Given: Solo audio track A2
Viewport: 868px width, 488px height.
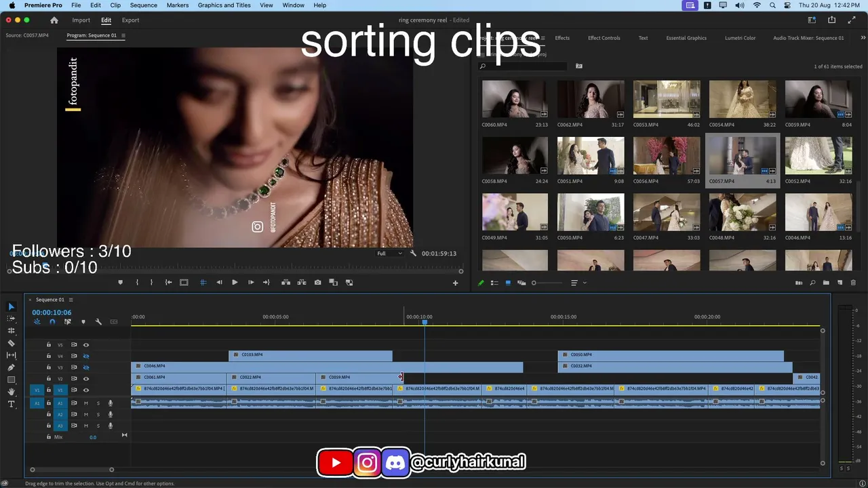Looking at the screenshot, I should 98,414.
